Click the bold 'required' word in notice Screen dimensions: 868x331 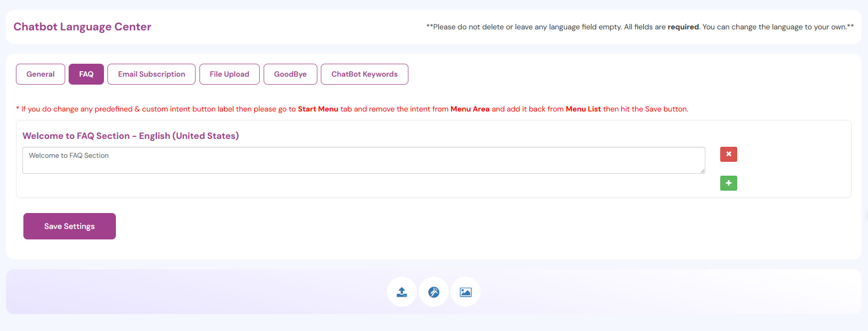coord(683,27)
